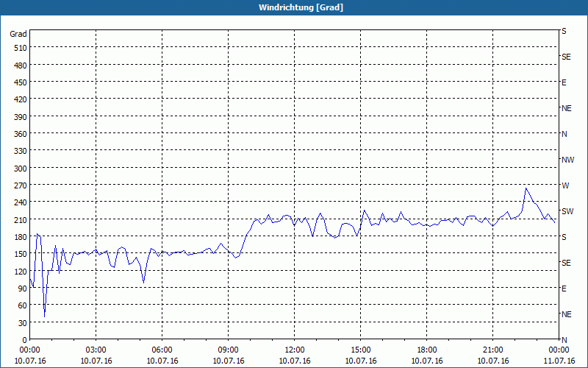Click the 11.07.16 date label

[x=559, y=361]
